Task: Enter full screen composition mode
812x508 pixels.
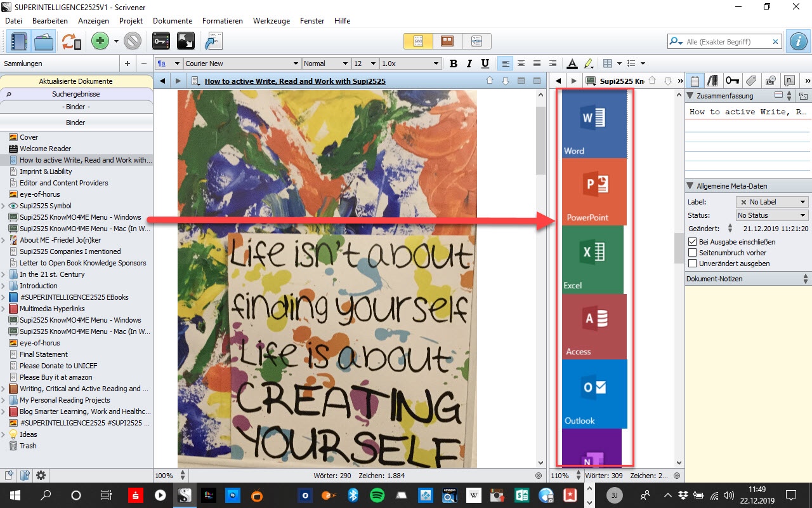Action: [x=185, y=41]
